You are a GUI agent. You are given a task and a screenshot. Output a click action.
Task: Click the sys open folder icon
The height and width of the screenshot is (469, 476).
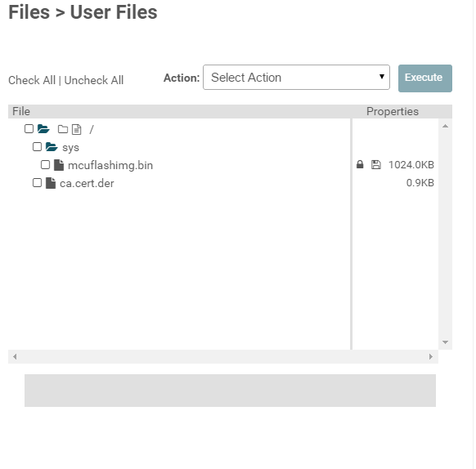(52, 147)
